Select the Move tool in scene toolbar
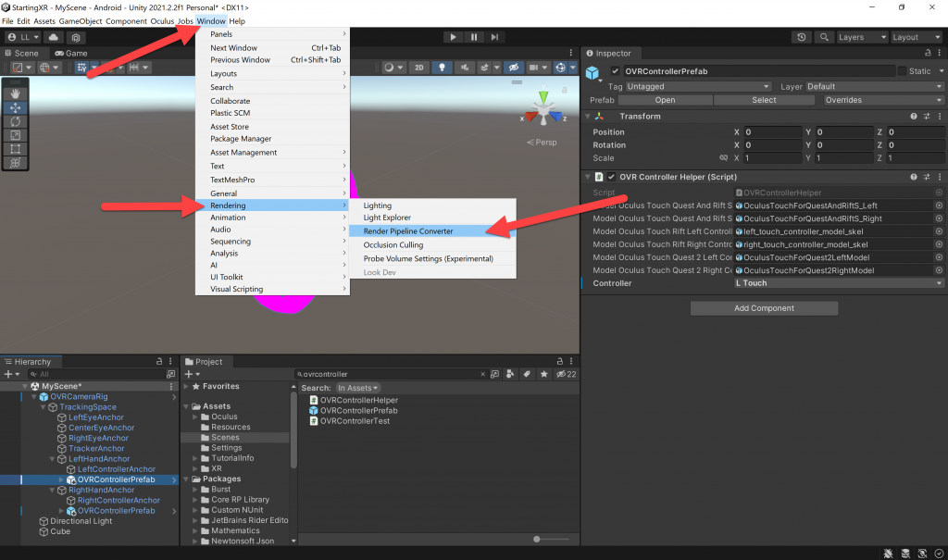This screenshot has width=948, height=560. (x=15, y=107)
